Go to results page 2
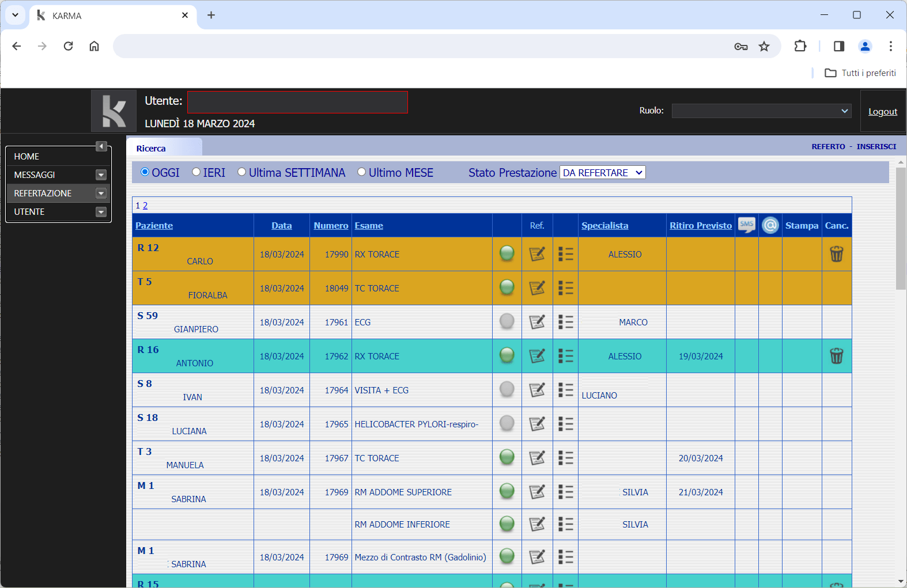Image resolution: width=907 pixels, height=588 pixels. coord(145,206)
